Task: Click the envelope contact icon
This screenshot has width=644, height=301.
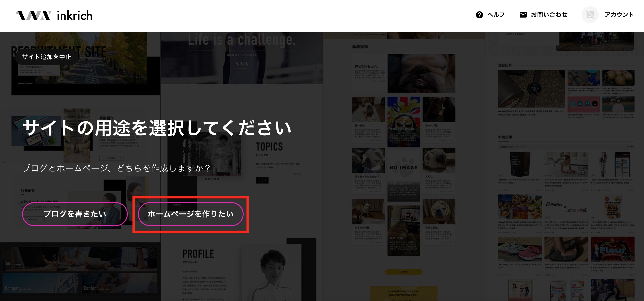Action: (x=523, y=15)
